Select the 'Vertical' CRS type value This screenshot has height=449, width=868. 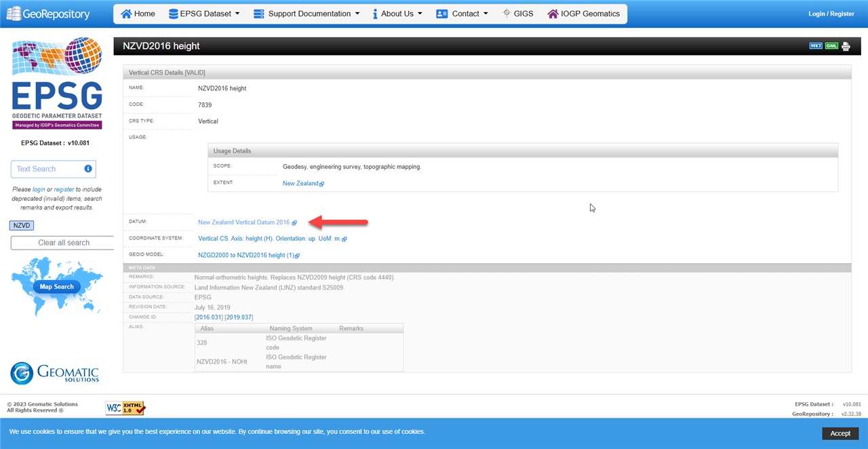(208, 121)
